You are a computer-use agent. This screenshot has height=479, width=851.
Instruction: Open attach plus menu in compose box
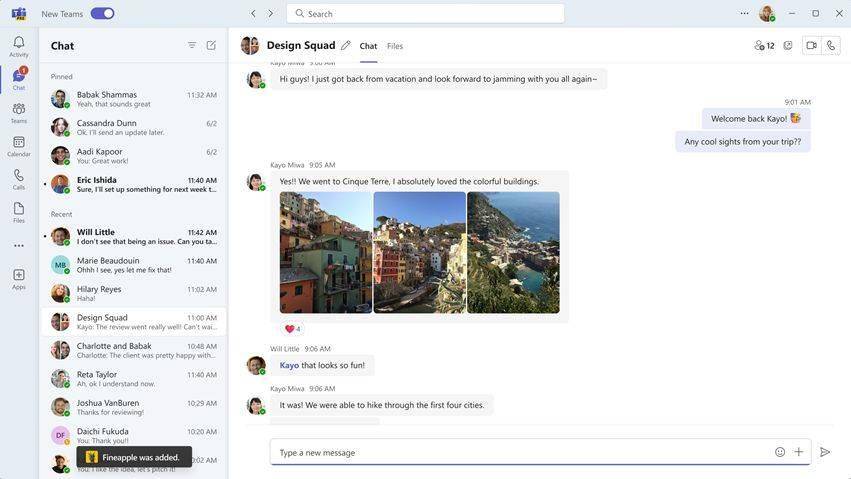point(798,452)
